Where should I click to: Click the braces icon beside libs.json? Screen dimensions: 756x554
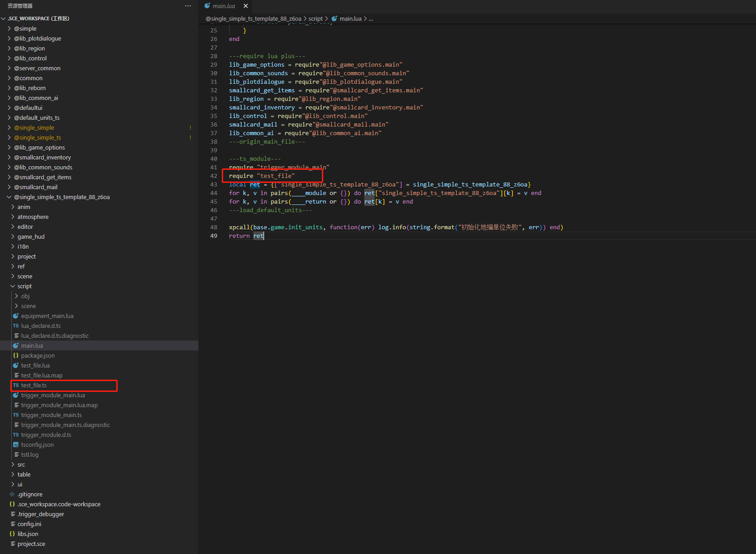coord(12,534)
